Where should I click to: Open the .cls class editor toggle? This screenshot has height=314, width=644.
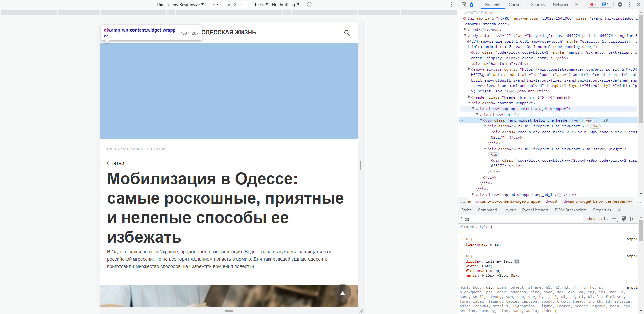(603, 219)
